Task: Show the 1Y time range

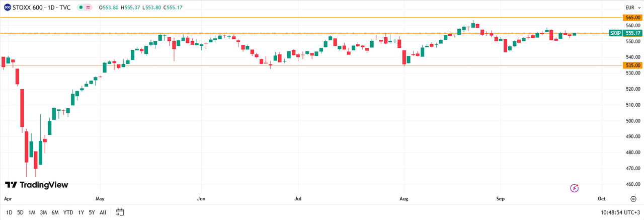Action: pyautogui.click(x=81, y=212)
